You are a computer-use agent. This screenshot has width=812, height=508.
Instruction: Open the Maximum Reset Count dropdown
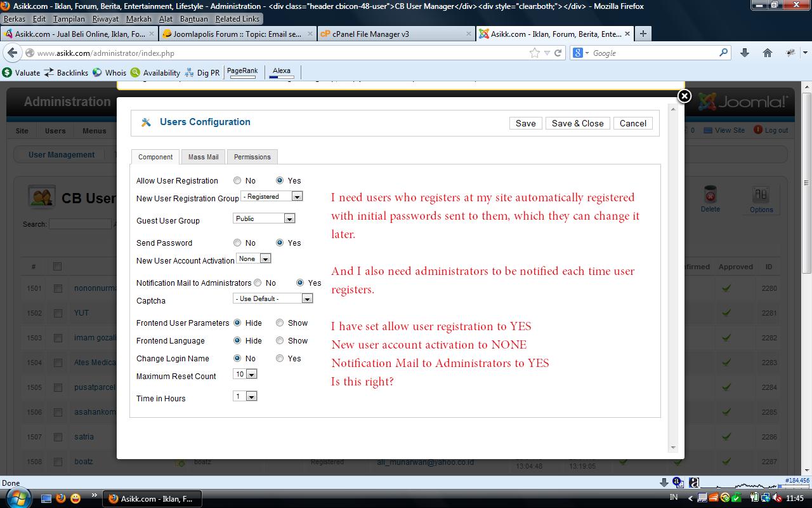click(245, 375)
